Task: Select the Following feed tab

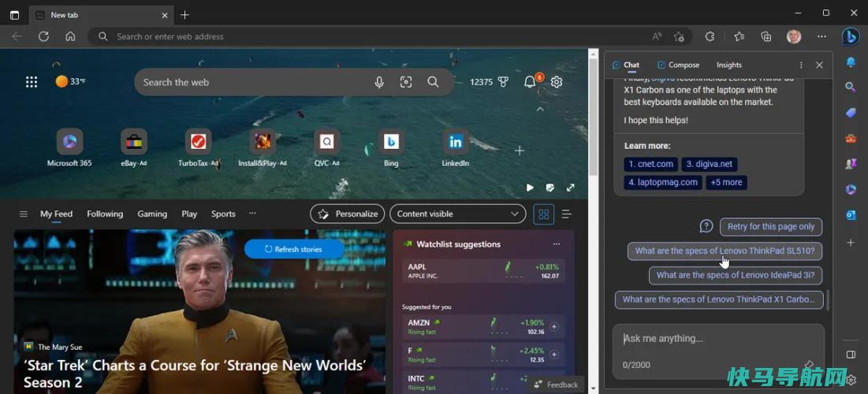Action: (105, 214)
